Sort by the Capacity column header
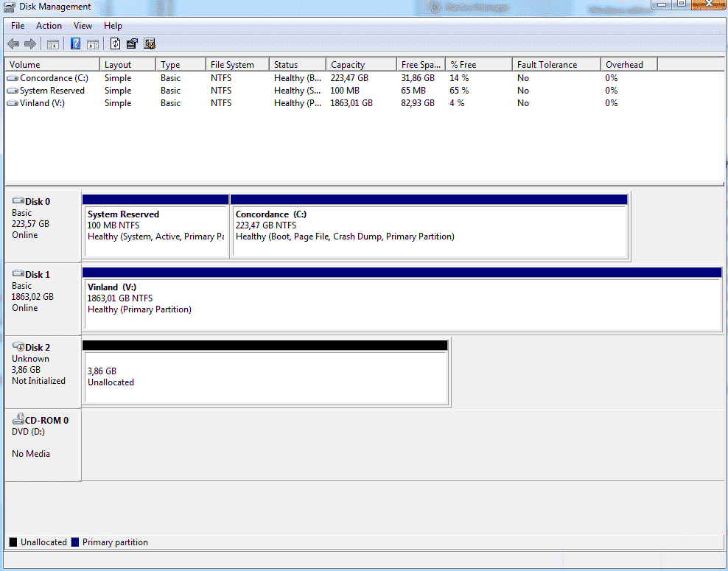Viewport: 728px width, 571px height. click(x=362, y=65)
